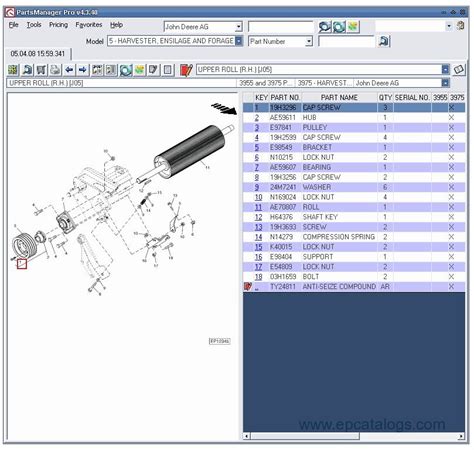Click the magnifier search icon in the diagram toolbar

pyautogui.click(x=27, y=70)
